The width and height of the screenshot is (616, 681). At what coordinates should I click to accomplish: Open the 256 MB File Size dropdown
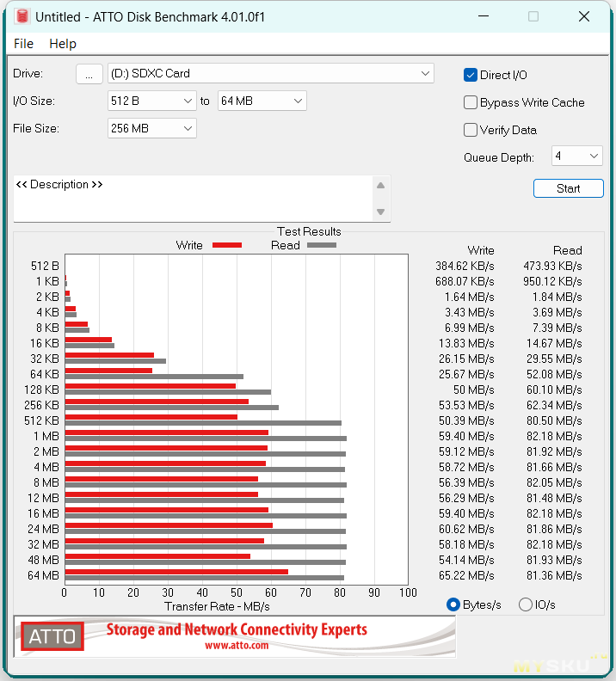point(152,129)
